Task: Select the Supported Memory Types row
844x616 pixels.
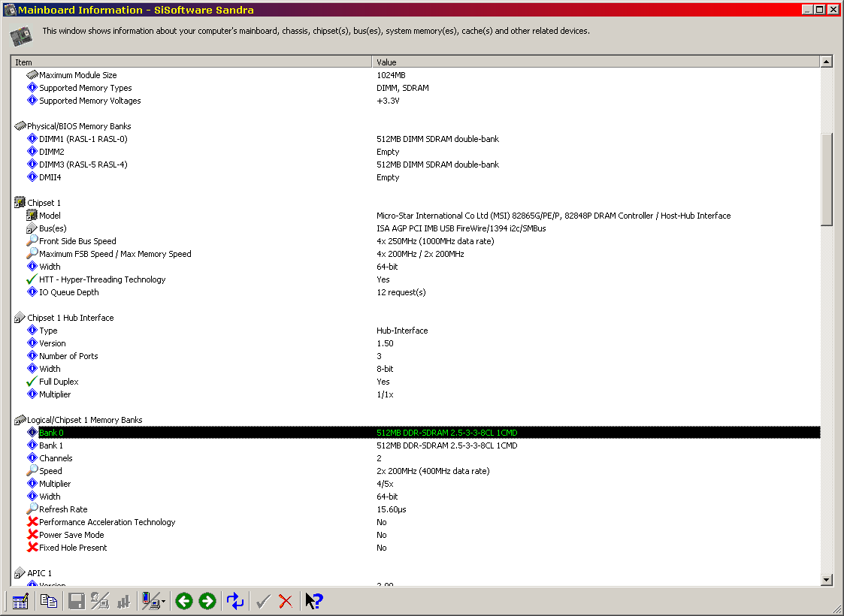Action: pos(416,88)
